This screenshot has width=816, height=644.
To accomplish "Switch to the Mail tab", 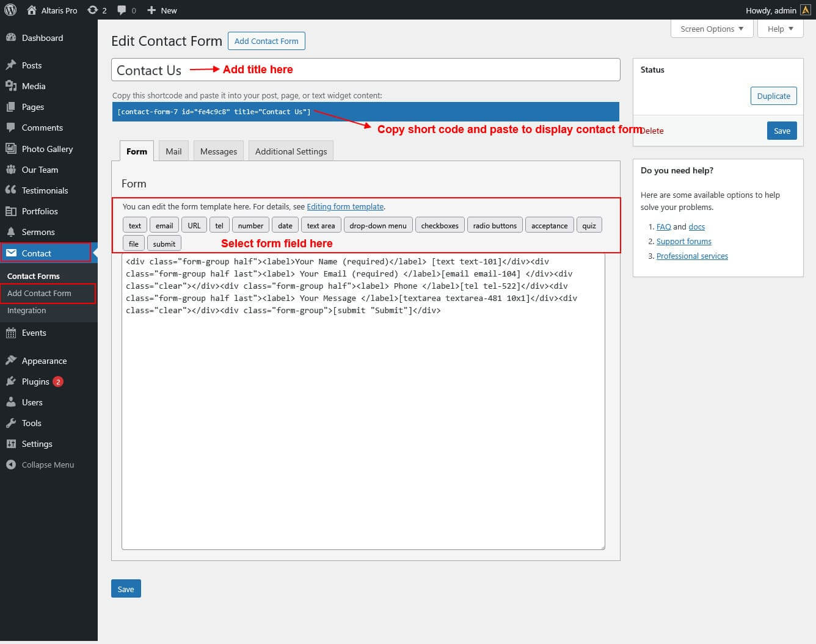I will (x=173, y=151).
